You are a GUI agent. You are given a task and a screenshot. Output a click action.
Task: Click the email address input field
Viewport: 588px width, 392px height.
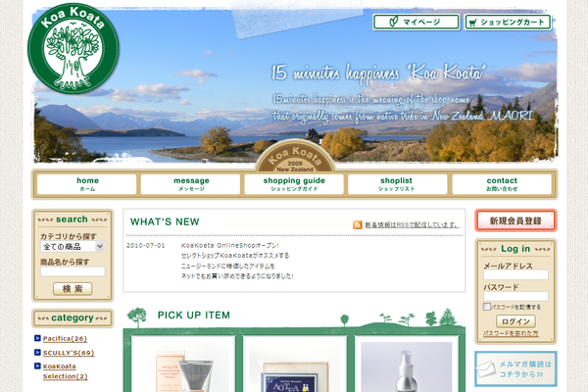[515, 275]
